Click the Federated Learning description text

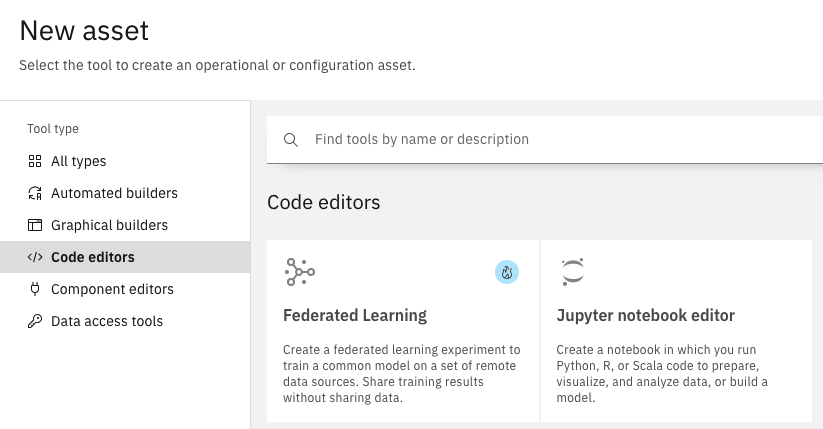tap(402, 373)
